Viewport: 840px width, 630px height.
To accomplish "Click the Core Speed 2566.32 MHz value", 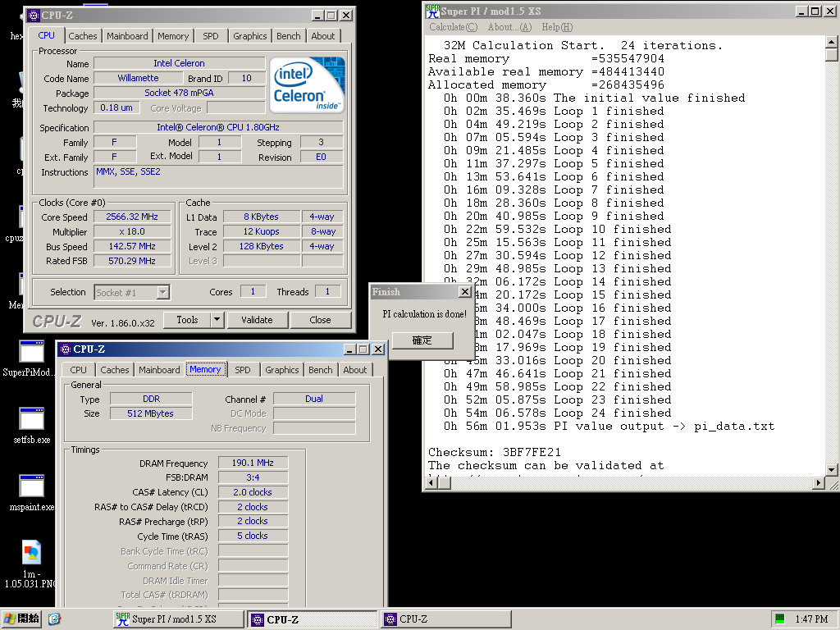I will click(132, 217).
